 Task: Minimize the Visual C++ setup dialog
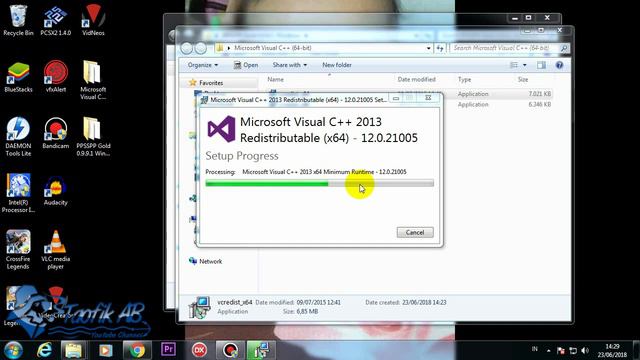396,98
